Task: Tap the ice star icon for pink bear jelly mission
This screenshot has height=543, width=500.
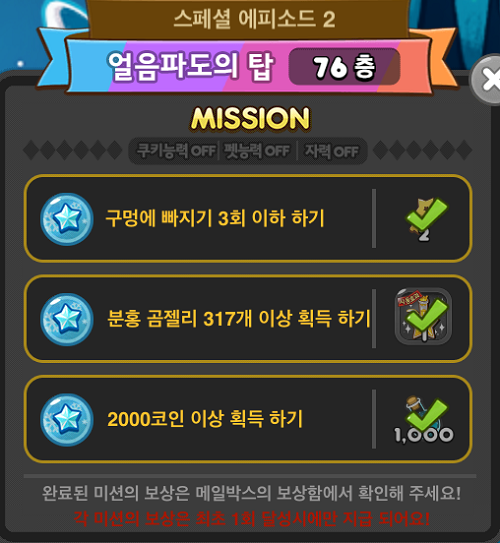Action: coord(66,319)
